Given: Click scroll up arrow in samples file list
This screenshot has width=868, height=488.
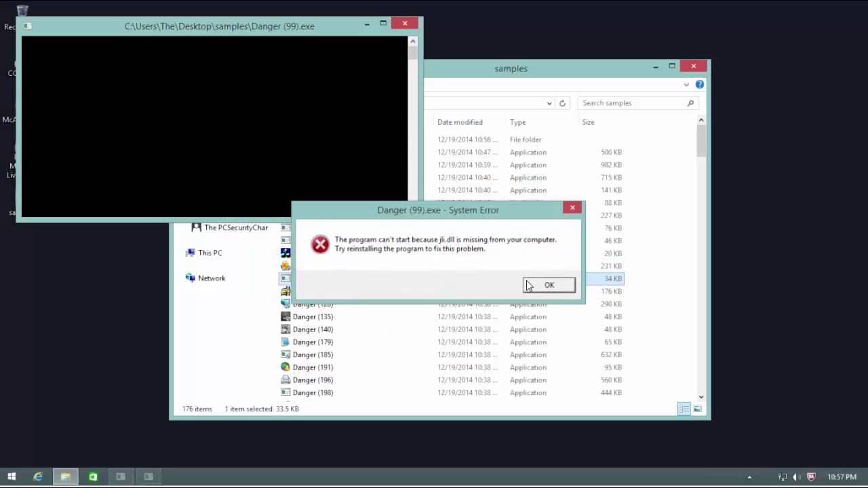Looking at the screenshot, I should point(701,120).
